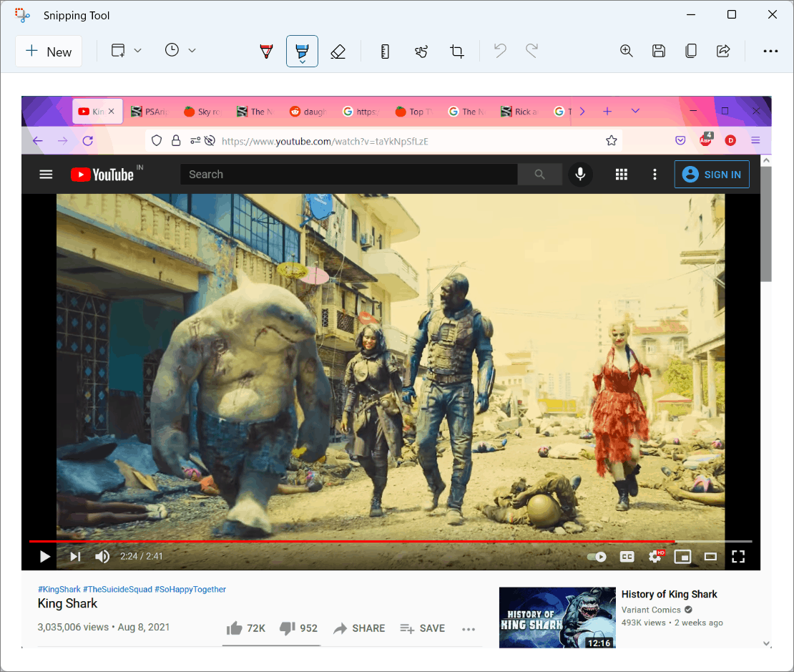Open more actions beside SAVE
Screen dimensions: 794x672
469,629
